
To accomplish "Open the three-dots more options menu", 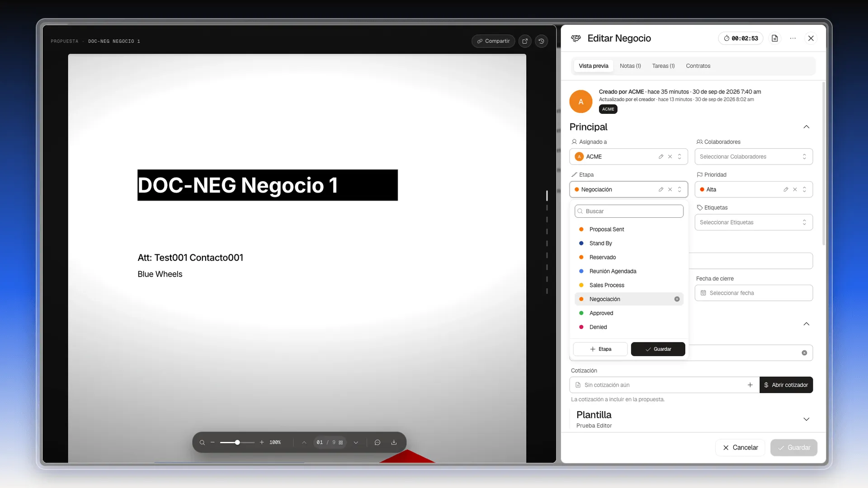I will (x=793, y=38).
